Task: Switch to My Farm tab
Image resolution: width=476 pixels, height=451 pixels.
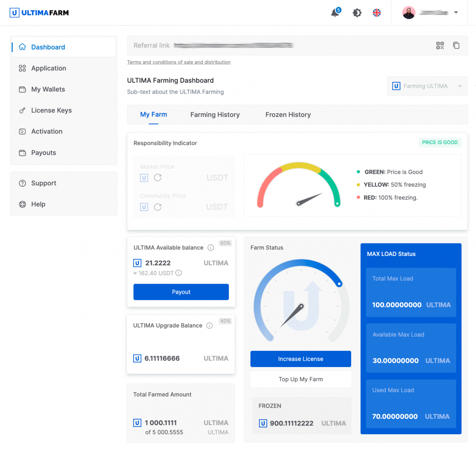Action: 153,114
